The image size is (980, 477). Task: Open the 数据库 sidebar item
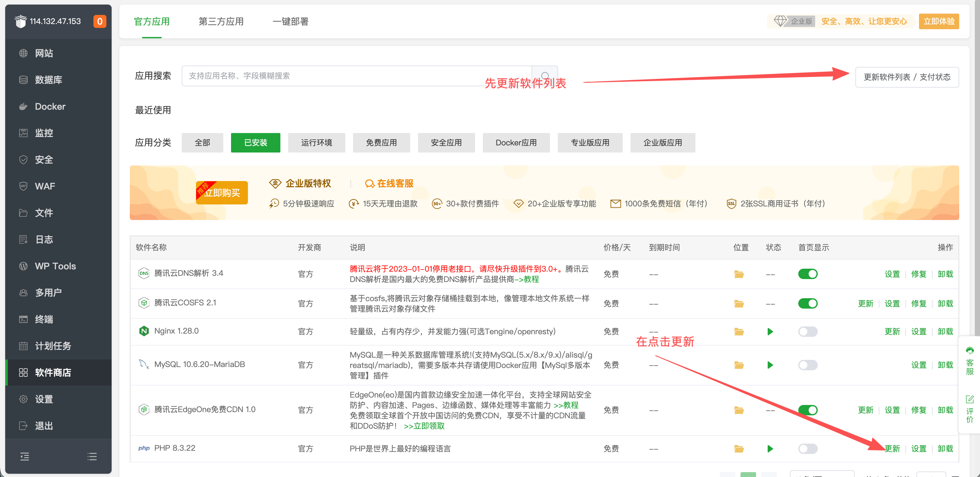click(x=58, y=80)
